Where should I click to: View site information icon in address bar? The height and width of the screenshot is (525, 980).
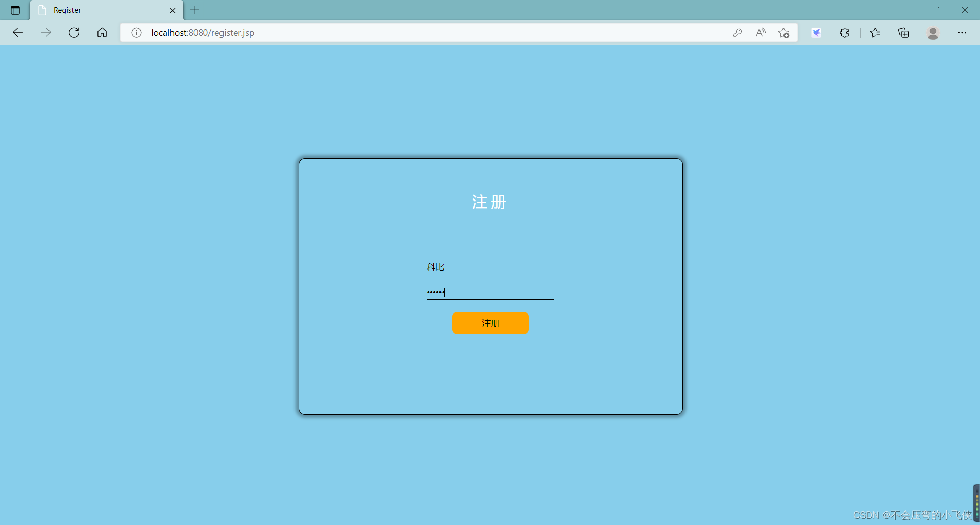(x=136, y=33)
